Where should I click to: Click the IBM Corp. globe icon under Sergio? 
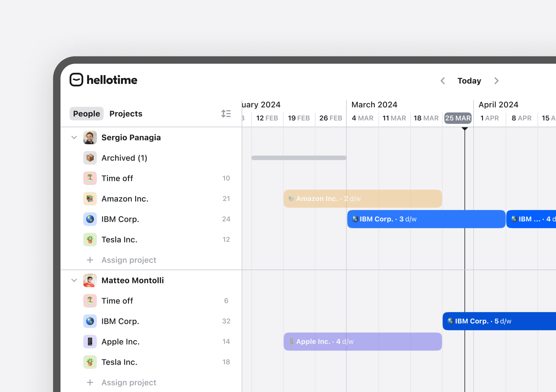(x=90, y=219)
